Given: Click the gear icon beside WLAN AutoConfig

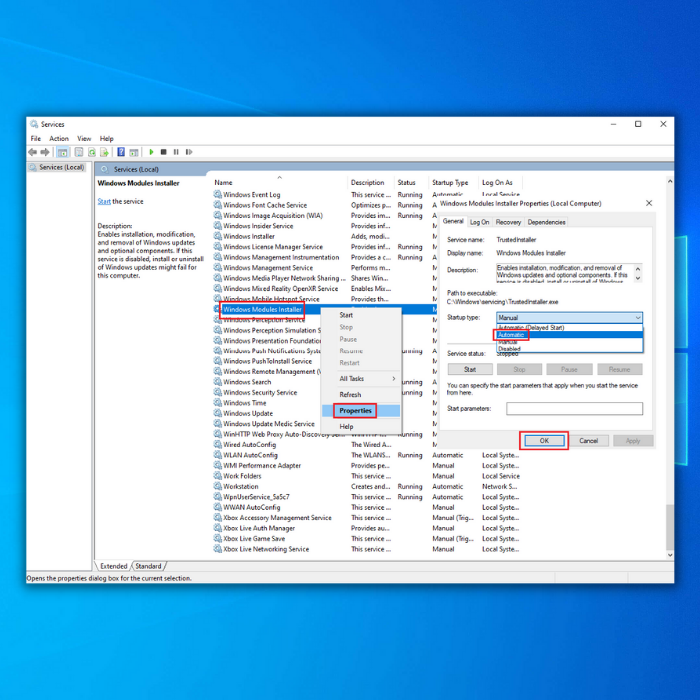Looking at the screenshot, I should (x=217, y=455).
